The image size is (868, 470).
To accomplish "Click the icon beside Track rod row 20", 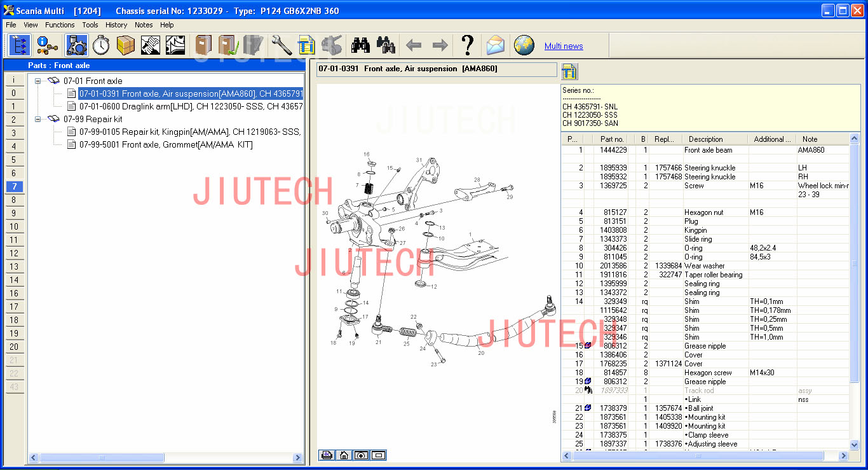I will tap(588, 391).
